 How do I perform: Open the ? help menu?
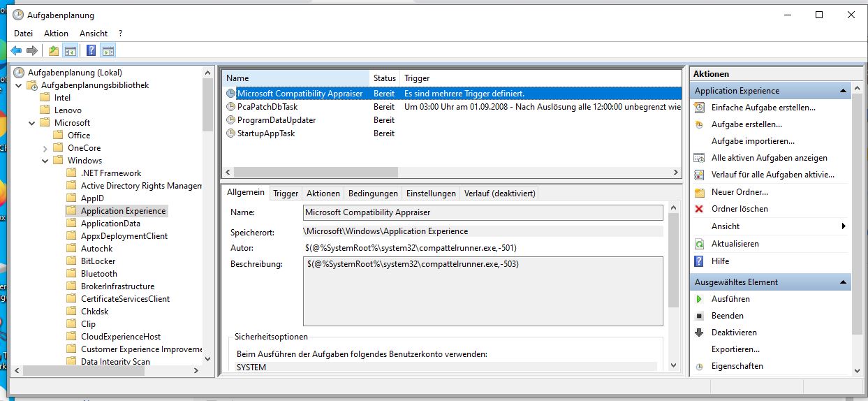point(120,34)
